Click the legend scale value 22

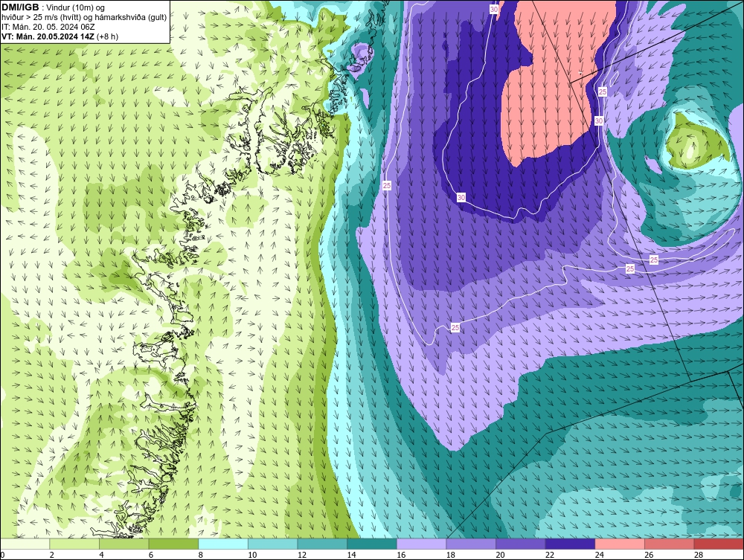click(550, 555)
